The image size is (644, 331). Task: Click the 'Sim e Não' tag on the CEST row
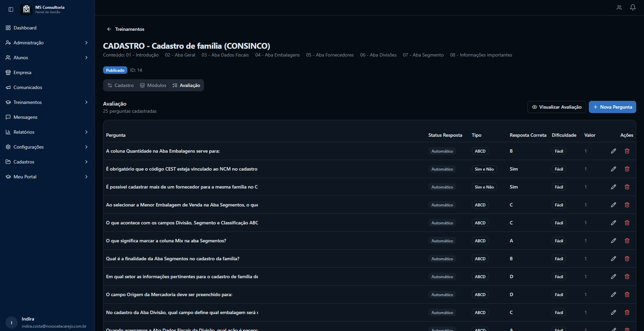484,169
